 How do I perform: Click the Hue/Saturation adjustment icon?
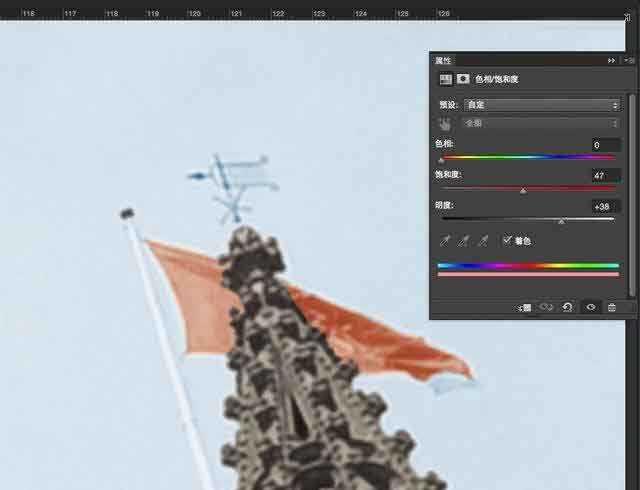point(445,79)
